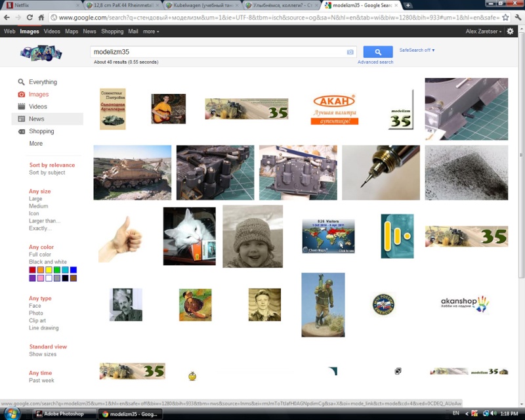This screenshot has height=420, width=525.
Task: Open the guitar player thumbnail
Action: (169, 109)
